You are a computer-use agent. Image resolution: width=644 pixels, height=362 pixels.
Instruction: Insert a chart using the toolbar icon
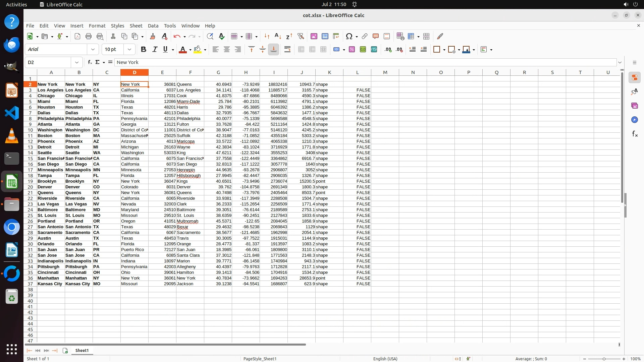[325, 36]
